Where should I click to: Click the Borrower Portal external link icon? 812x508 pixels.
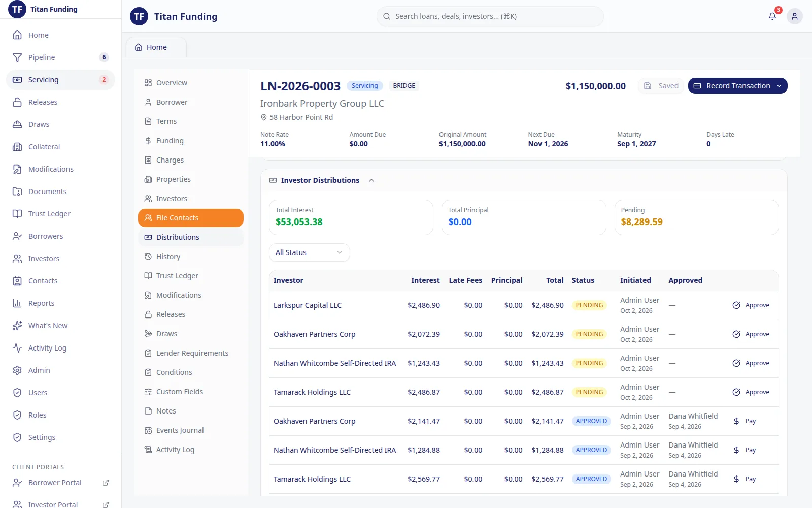click(x=106, y=483)
